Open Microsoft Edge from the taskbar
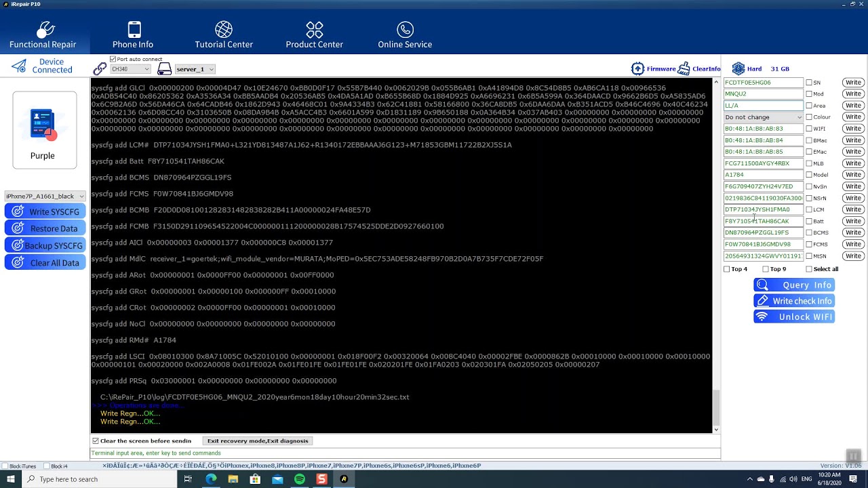 (x=211, y=479)
